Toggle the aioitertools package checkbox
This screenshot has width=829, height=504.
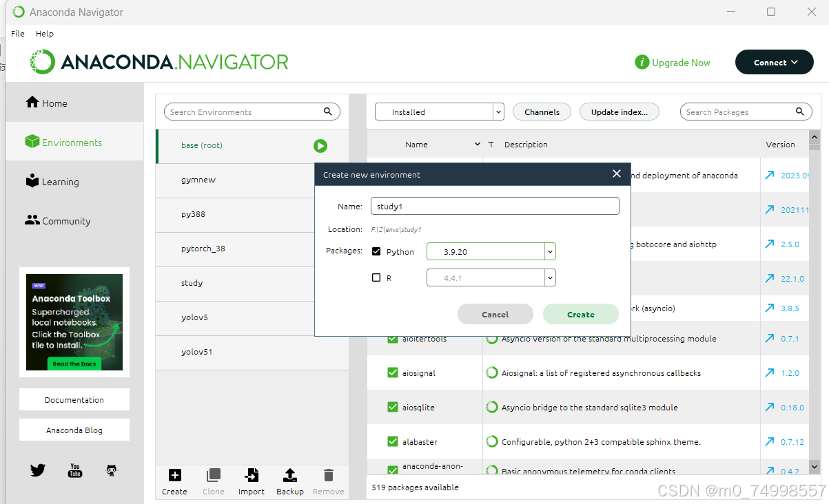pos(393,339)
